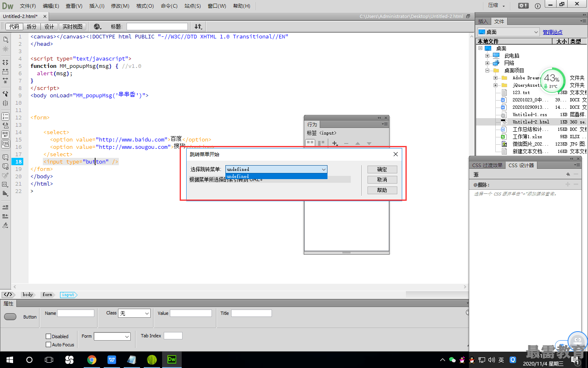Open the Behaviors panel options menu icon
This screenshot has height=368, width=588.
(x=385, y=124)
